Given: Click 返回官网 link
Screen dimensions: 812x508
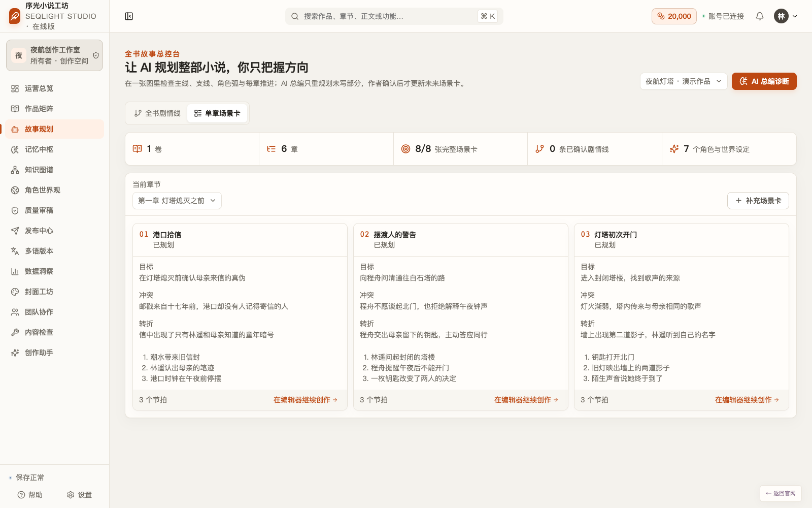Looking at the screenshot, I should coord(781,493).
